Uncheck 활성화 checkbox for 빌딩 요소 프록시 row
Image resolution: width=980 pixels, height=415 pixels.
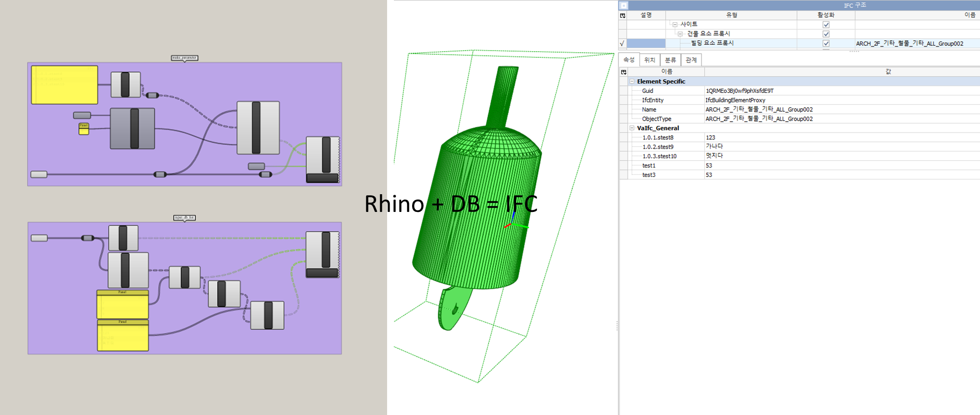tap(826, 43)
